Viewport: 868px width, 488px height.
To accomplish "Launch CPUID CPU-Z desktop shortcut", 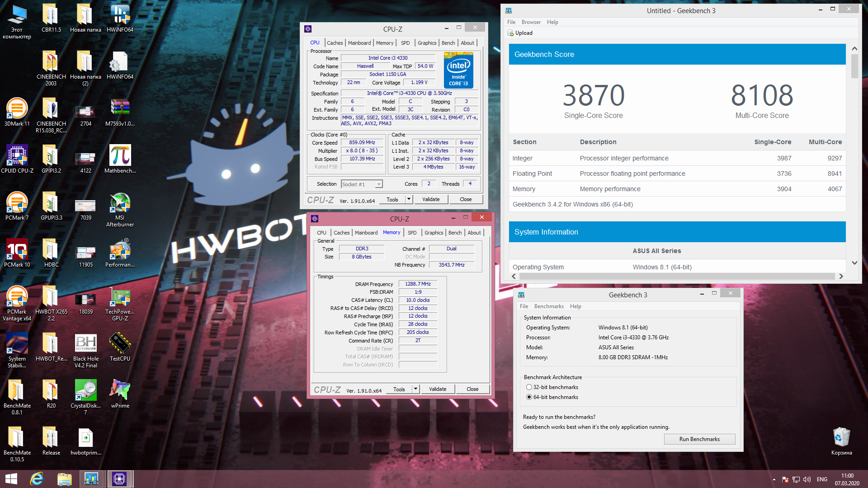I will (17, 160).
